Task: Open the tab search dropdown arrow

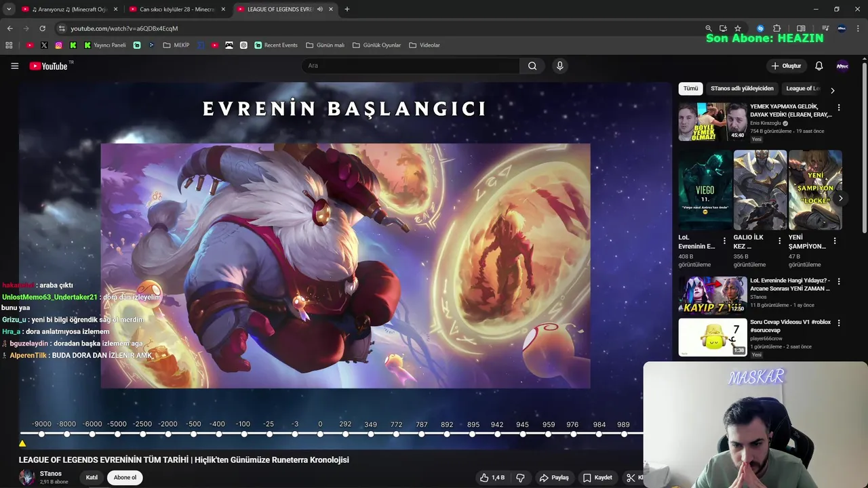Action: (9, 9)
